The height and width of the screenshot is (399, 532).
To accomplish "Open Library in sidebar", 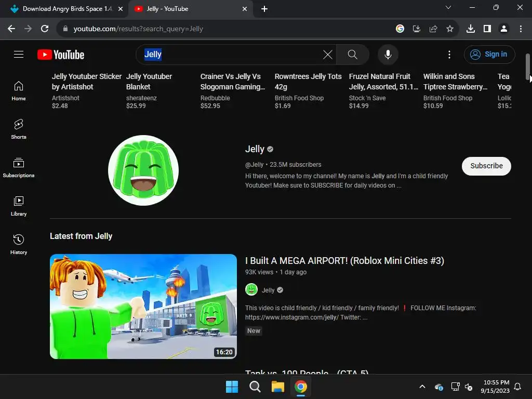I will 19,206.
